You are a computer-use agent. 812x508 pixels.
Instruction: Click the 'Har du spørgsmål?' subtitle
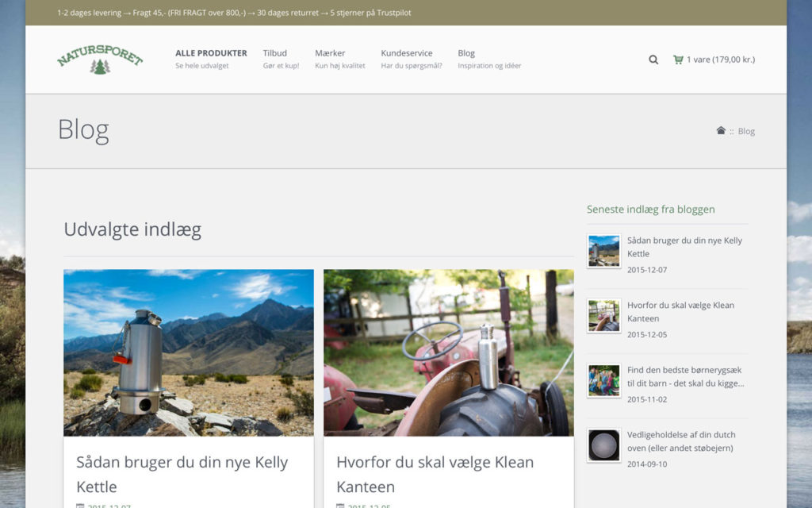pos(412,66)
